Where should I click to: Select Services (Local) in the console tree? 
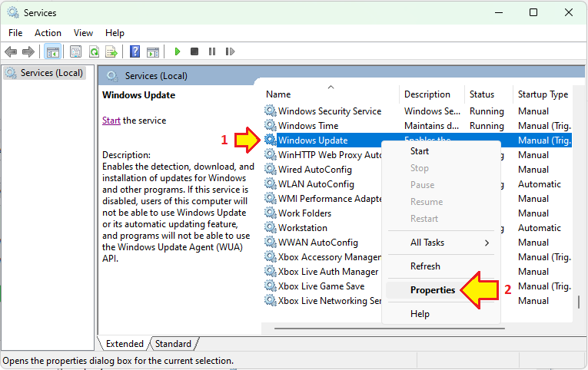click(45, 73)
